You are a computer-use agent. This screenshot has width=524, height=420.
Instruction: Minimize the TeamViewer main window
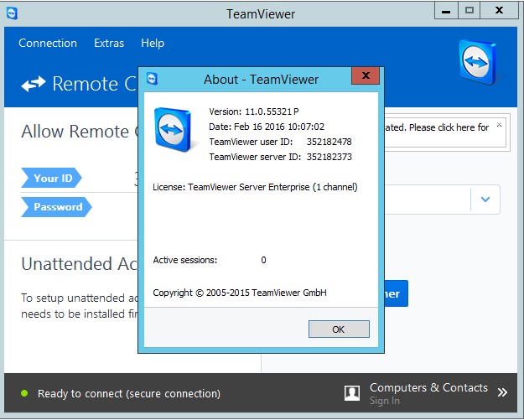coord(446,11)
